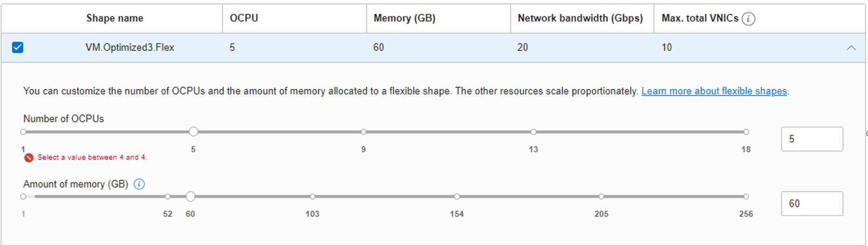The width and height of the screenshot is (868, 246).
Task: Set OCPU slider to the 9 mark
Action: 364,132
